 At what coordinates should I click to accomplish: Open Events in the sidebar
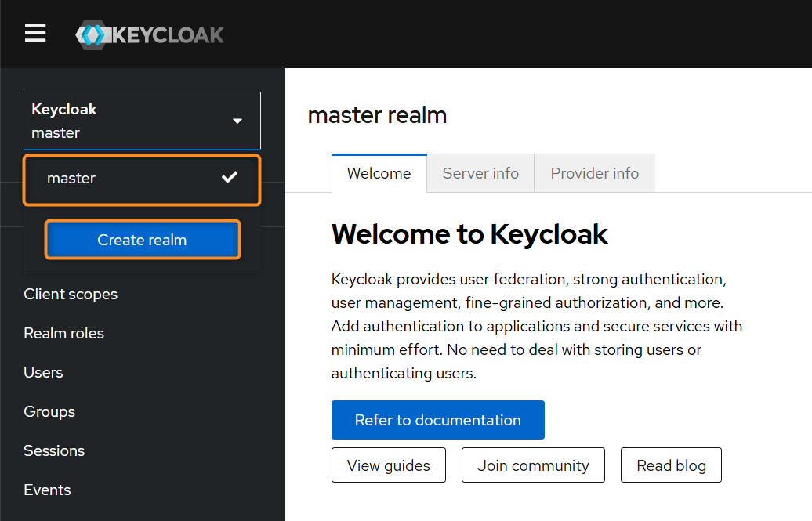[x=48, y=490]
